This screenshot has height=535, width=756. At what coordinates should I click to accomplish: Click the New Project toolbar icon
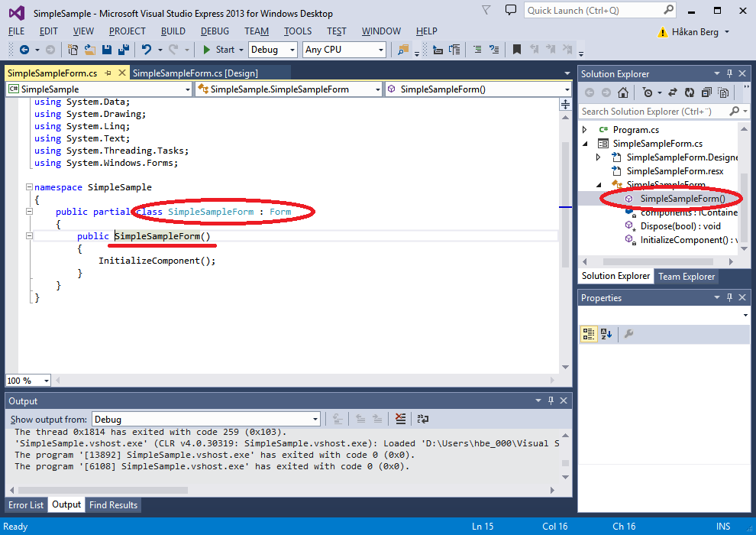pos(73,50)
